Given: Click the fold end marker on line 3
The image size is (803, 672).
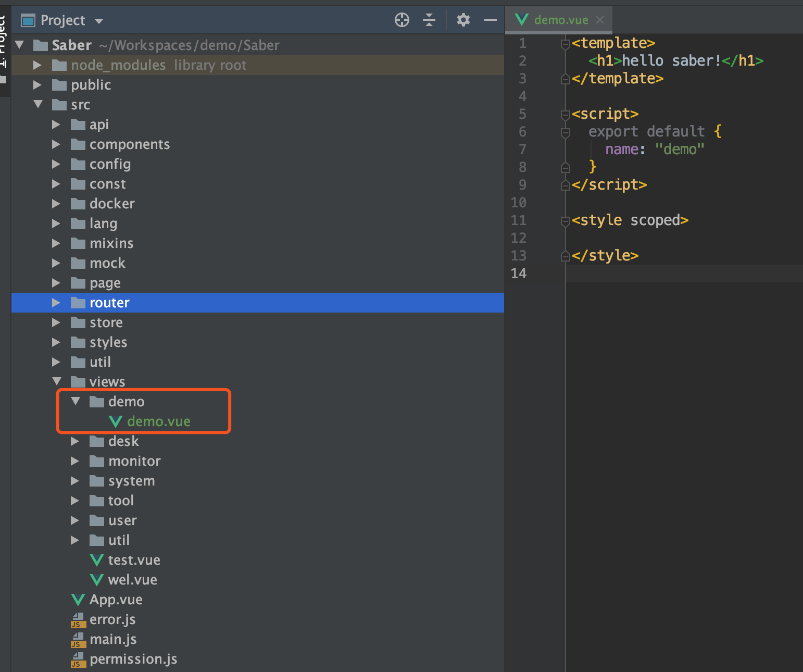Looking at the screenshot, I should pos(565,79).
